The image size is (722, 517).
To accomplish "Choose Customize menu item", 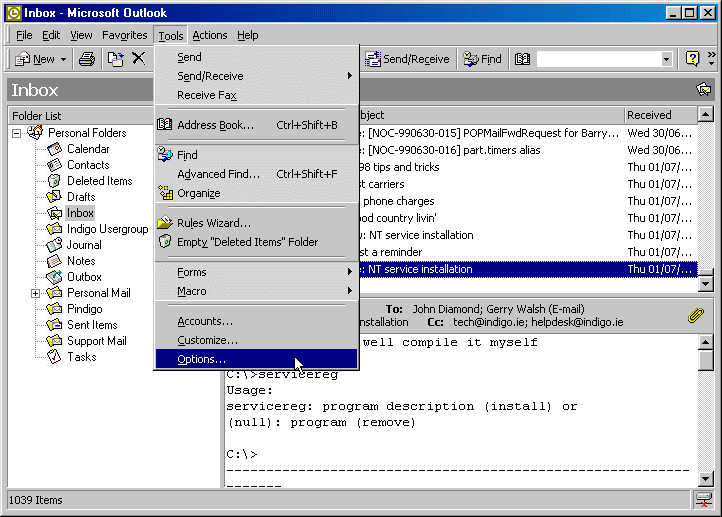I will (256, 340).
